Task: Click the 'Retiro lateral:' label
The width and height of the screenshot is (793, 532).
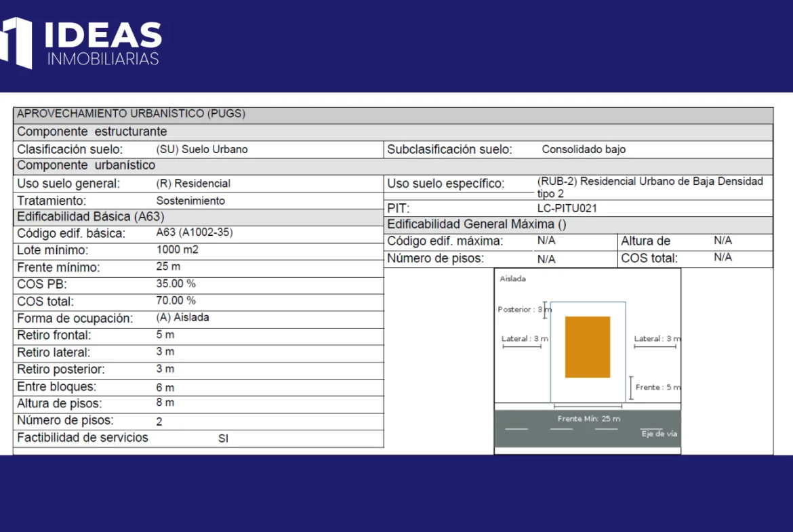Action: click(54, 352)
